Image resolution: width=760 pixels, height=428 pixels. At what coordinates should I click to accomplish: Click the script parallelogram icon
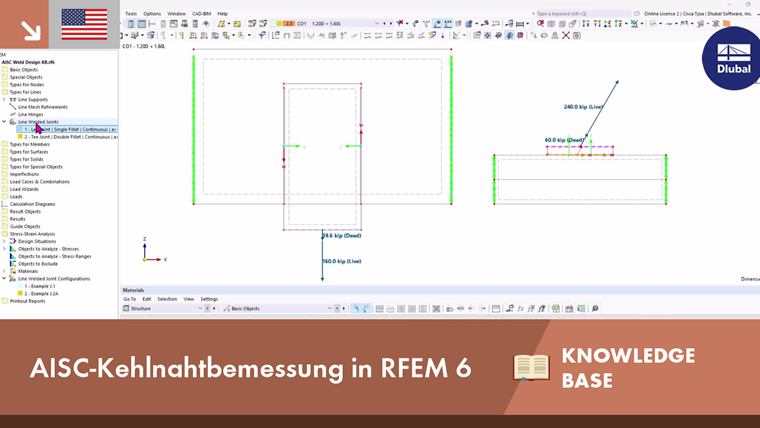(x=221, y=23)
